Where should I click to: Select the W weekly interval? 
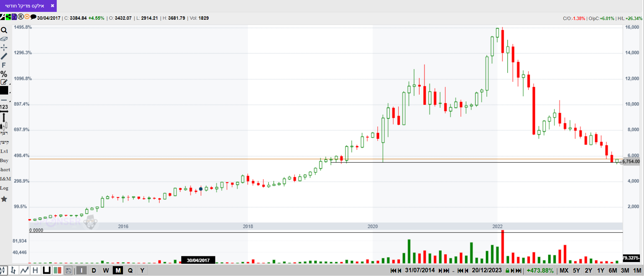106,271
